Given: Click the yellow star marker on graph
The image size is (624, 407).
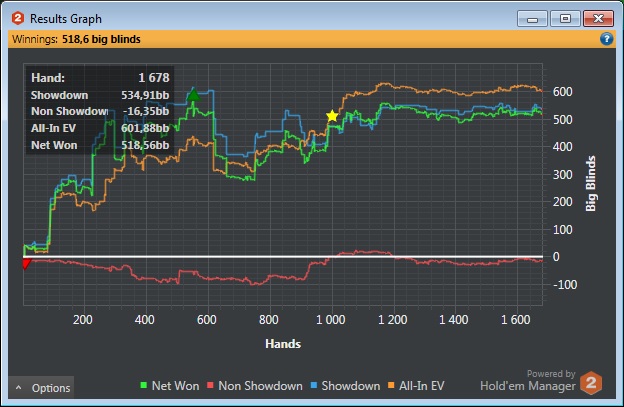Looking at the screenshot, I should pos(332,116).
